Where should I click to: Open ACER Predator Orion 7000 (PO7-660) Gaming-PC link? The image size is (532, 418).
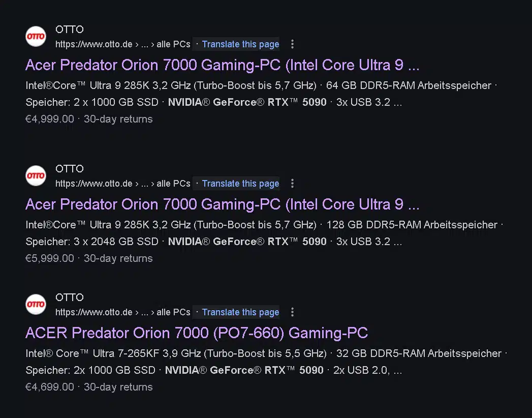(197, 333)
